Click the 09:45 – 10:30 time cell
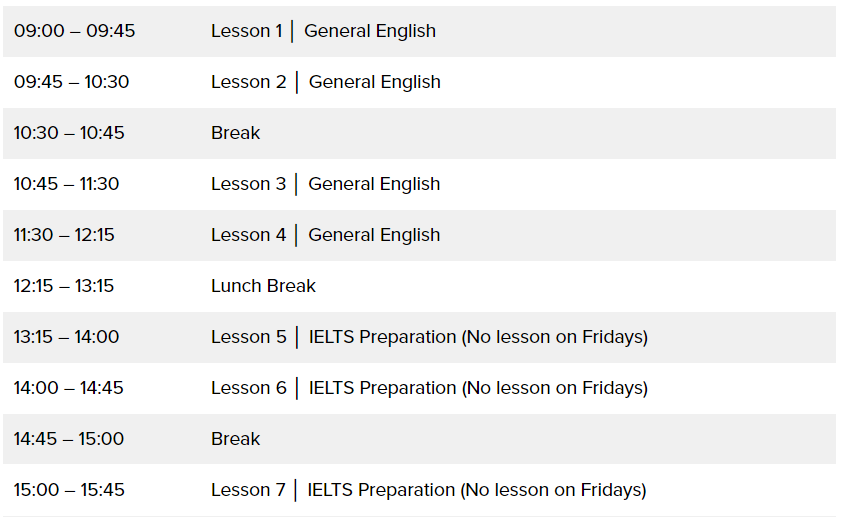The image size is (843, 522). 71,82
